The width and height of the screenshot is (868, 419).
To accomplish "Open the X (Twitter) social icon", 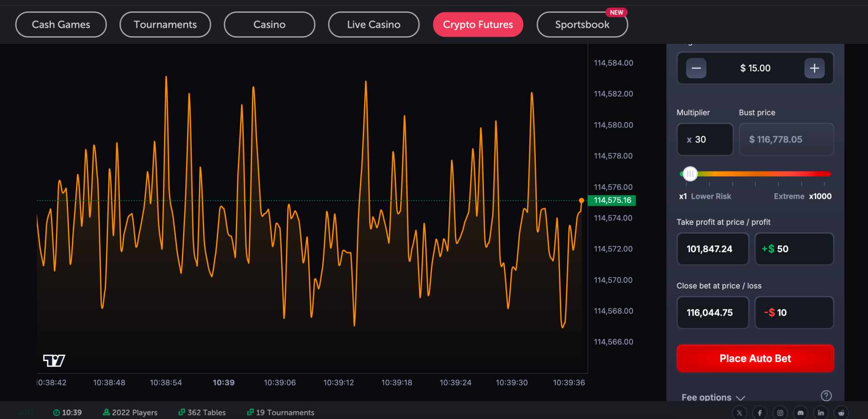I will point(739,412).
